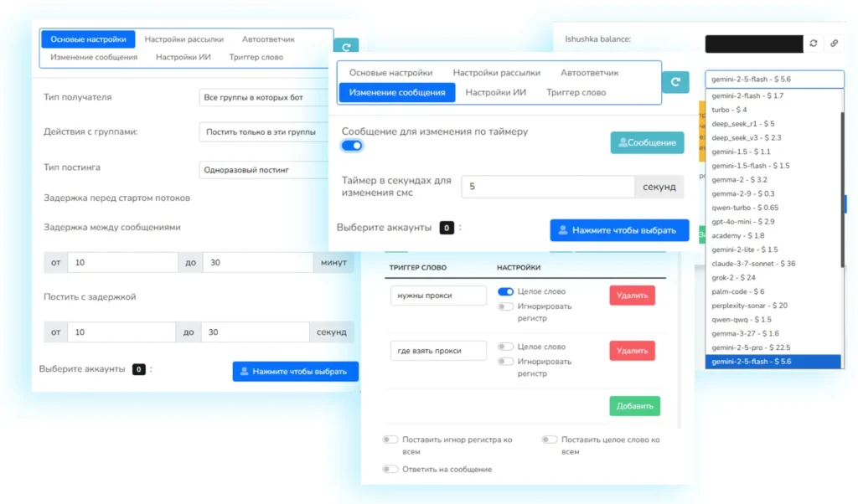The width and height of the screenshot is (858, 504).
Task: Click the person icon on the Сообщение button
Action: [x=624, y=143]
